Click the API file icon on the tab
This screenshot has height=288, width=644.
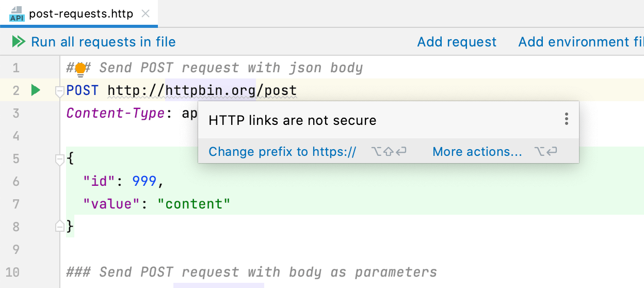pyautogui.click(x=17, y=14)
